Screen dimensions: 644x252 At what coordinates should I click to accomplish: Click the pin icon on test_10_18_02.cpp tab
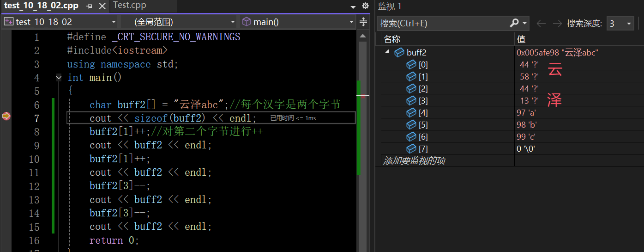point(90,6)
